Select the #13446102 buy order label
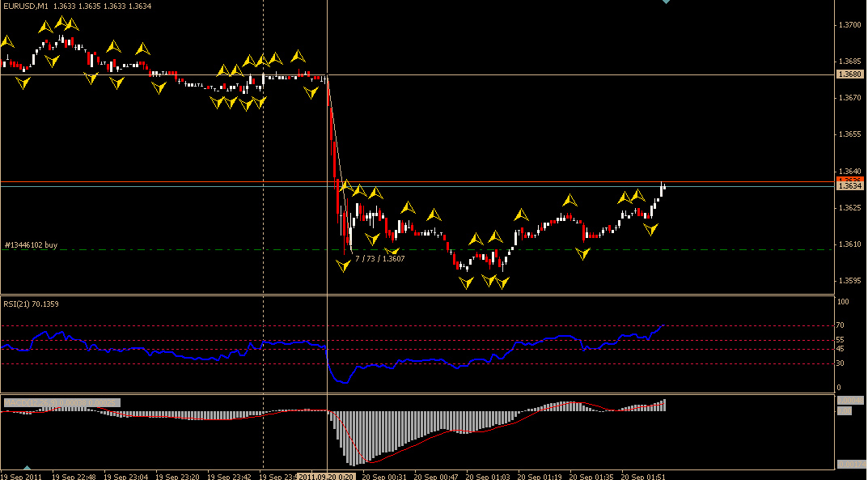868x480 pixels. coord(31,244)
